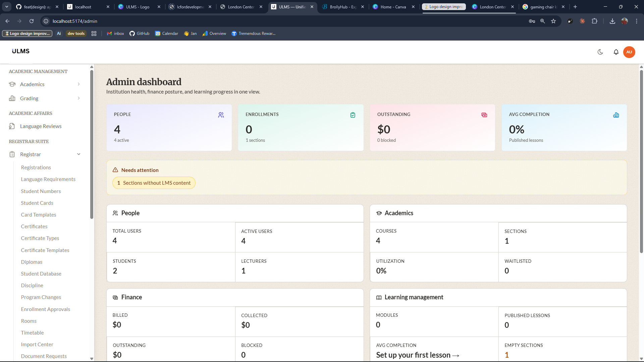Image resolution: width=644 pixels, height=362 pixels.
Task: Bookmark this page with the star icon
Action: 553,21
